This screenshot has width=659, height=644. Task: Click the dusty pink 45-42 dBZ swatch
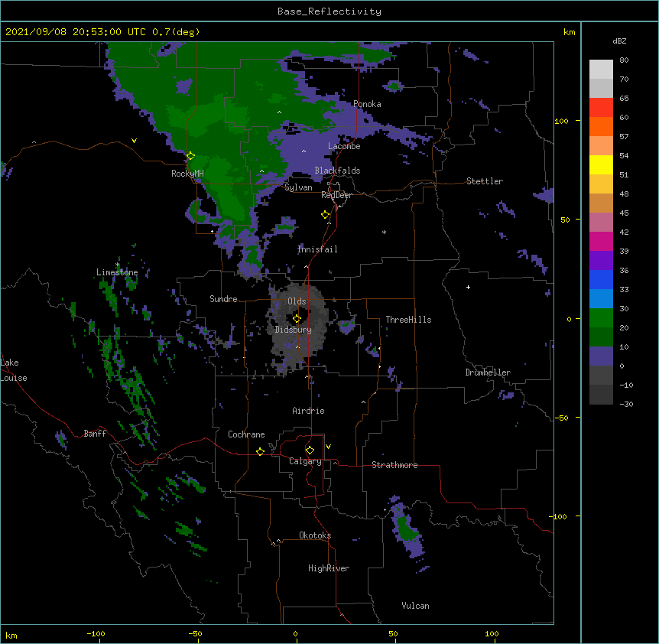601,223
